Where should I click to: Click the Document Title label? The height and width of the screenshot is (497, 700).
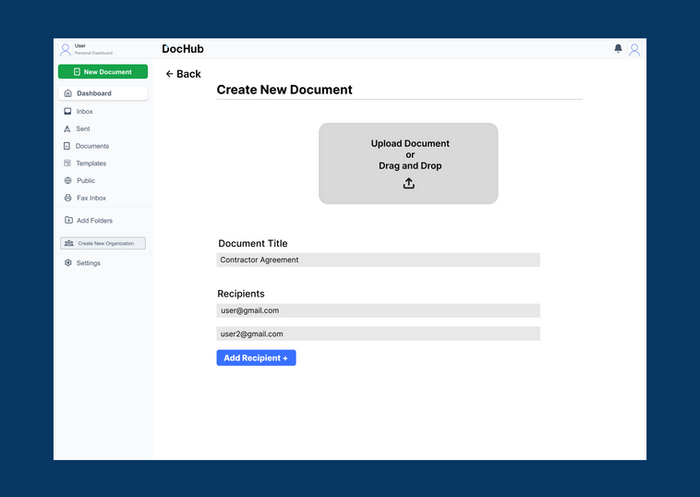click(253, 243)
